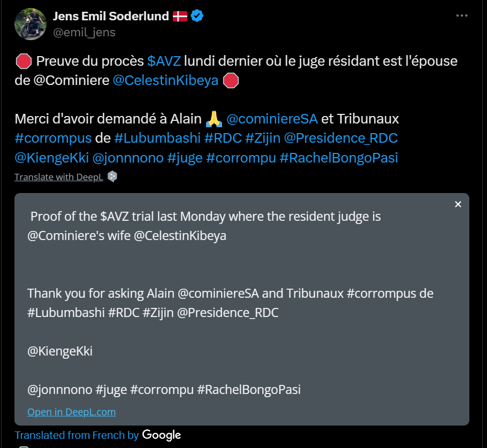The height and width of the screenshot is (448, 487).
Task: Click the #Zijin hashtag
Action: coord(262,138)
